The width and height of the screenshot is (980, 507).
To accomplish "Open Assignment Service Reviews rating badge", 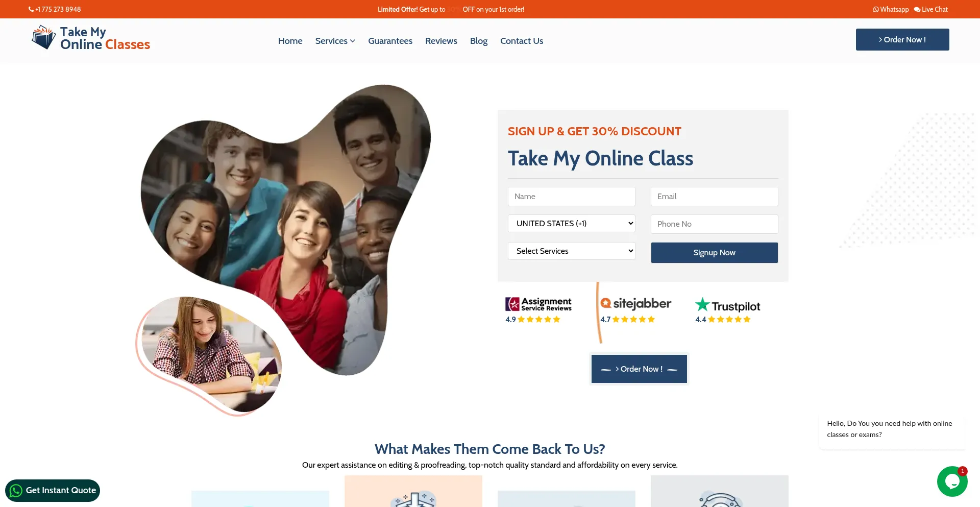I will pyautogui.click(x=538, y=310).
